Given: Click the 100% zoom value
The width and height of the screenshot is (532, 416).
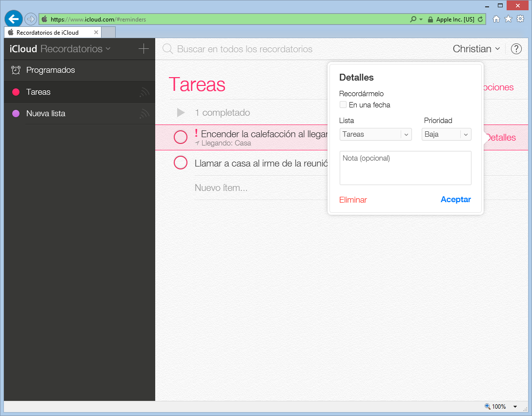Looking at the screenshot, I should tap(499, 407).
